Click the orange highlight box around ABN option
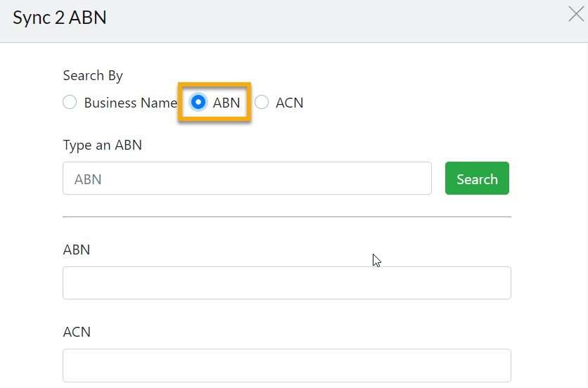The height and width of the screenshot is (388, 588). (215, 102)
